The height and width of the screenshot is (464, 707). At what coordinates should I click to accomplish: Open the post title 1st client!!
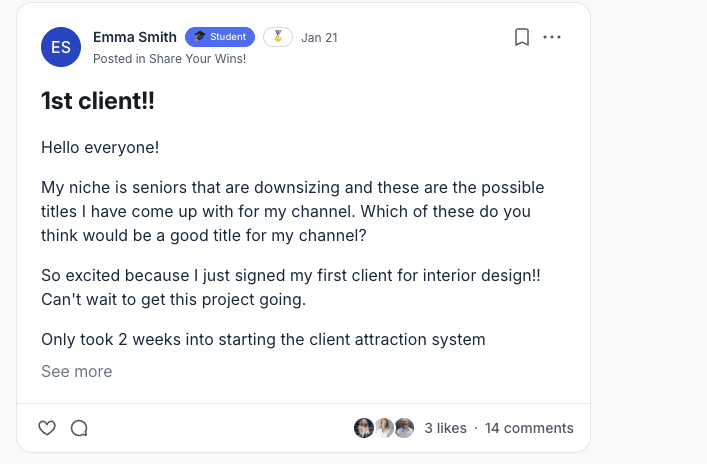coord(98,101)
